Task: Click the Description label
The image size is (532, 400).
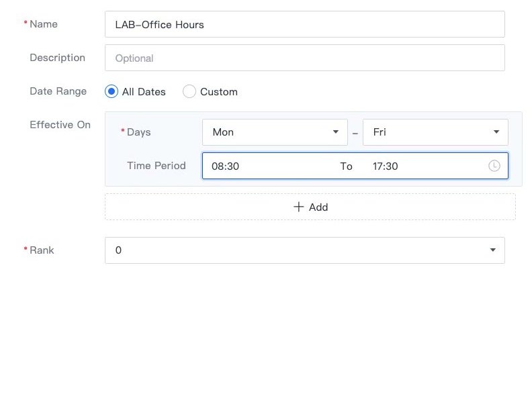Action: pyautogui.click(x=57, y=58)
